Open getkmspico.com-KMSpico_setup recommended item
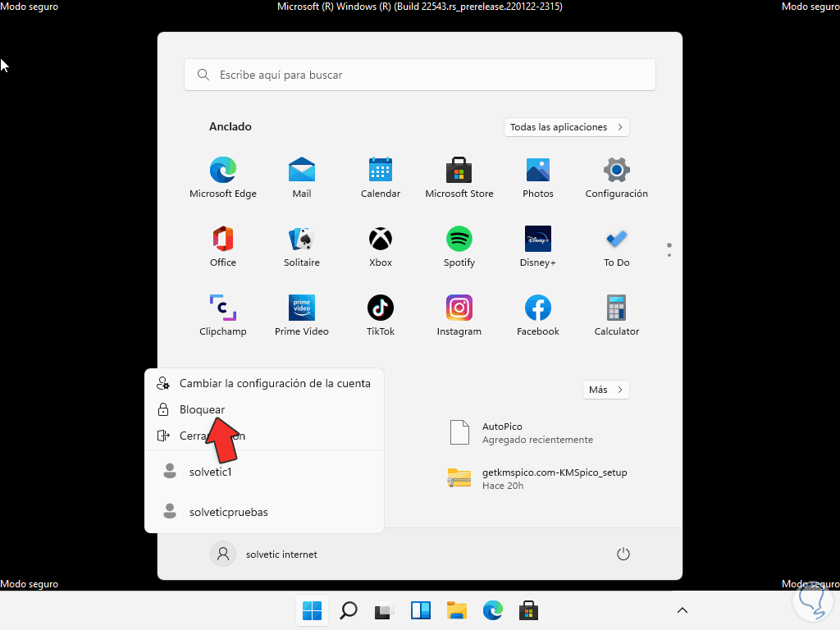This screenshot has width=840, height=630. pos(537,478)
